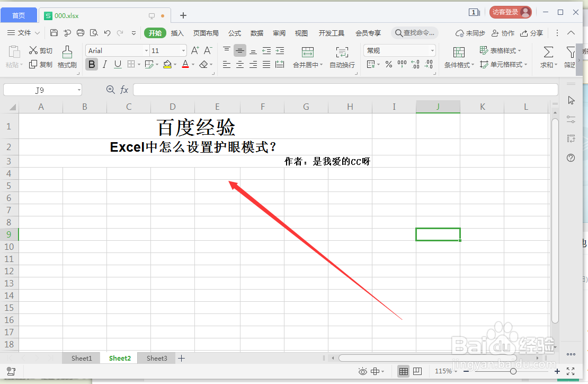Click the insert function fx icon

[x=124, y=90]
